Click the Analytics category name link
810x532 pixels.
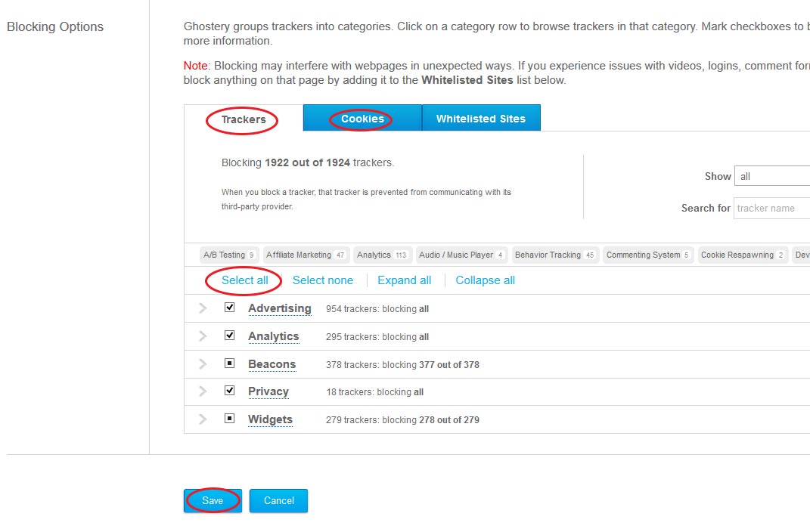[273, 336]
